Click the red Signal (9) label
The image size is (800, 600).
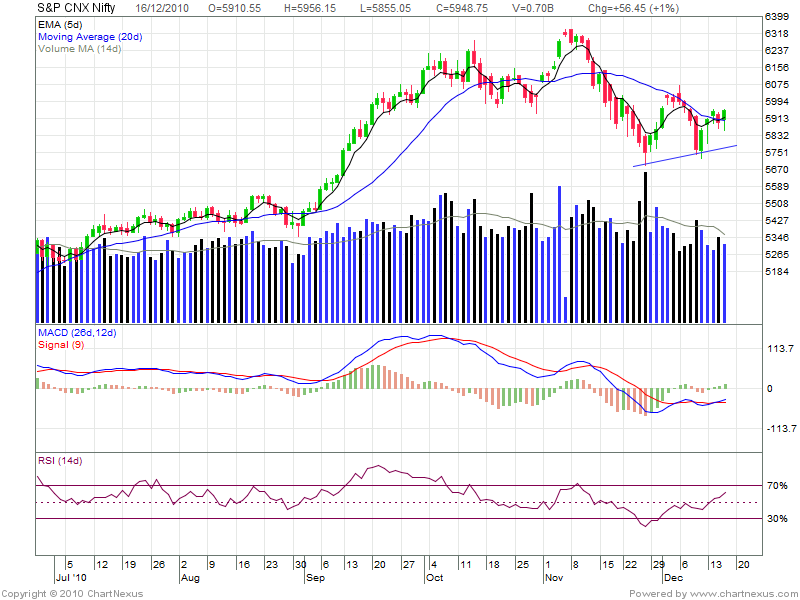point(63,345)
